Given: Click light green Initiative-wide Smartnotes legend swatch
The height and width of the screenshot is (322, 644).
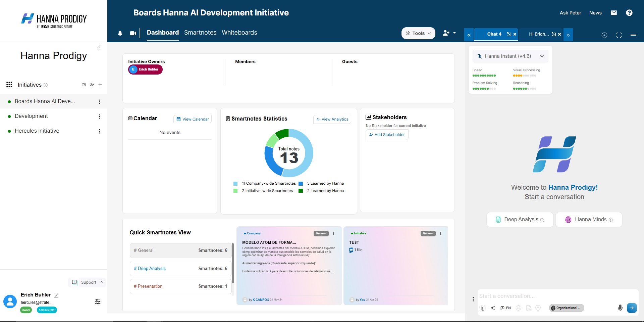Looking at the screenshot, I should (235, 191).
